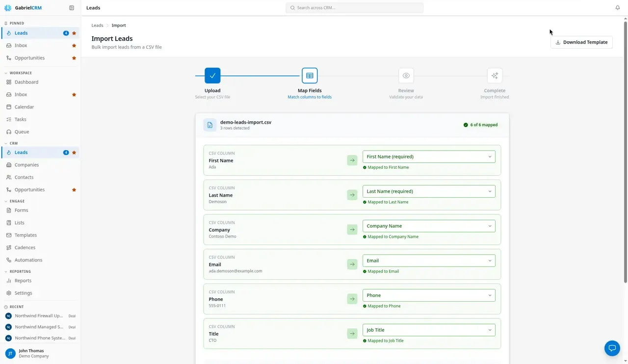
Task: Open Settings in the sidebar
Action: [x=40, y=293]
